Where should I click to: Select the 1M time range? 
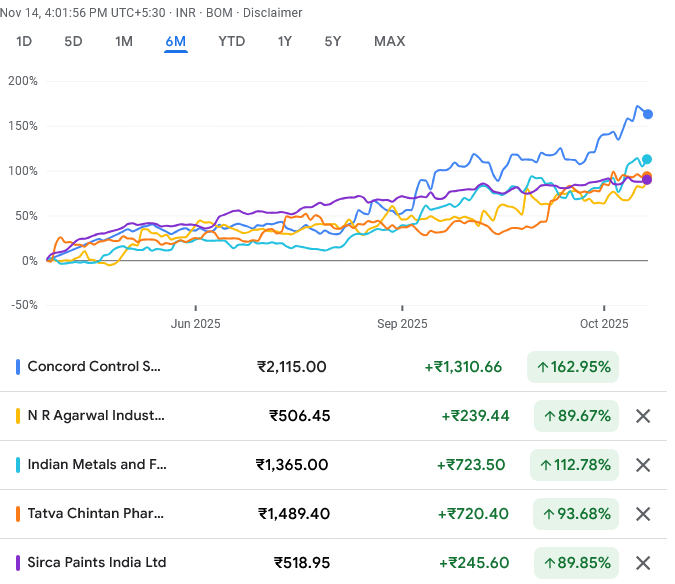124,41
